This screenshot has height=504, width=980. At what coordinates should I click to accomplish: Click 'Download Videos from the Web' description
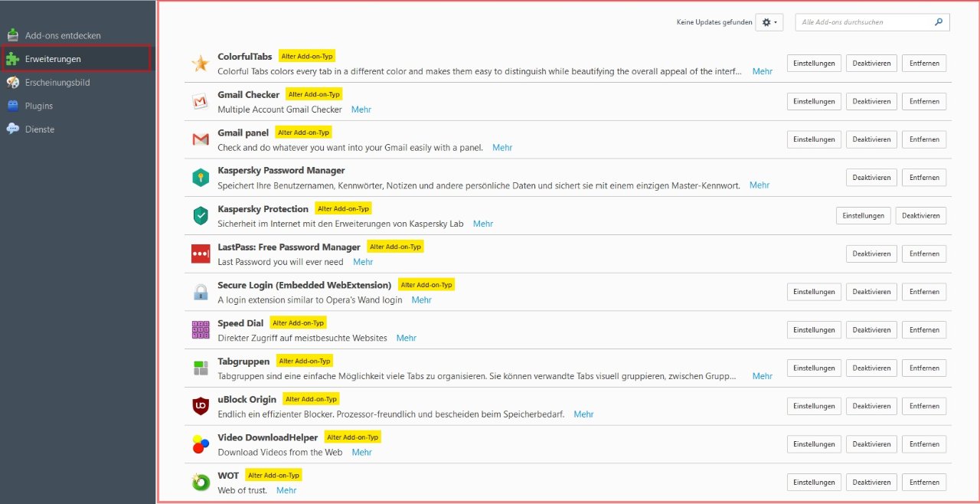point(280,452)
